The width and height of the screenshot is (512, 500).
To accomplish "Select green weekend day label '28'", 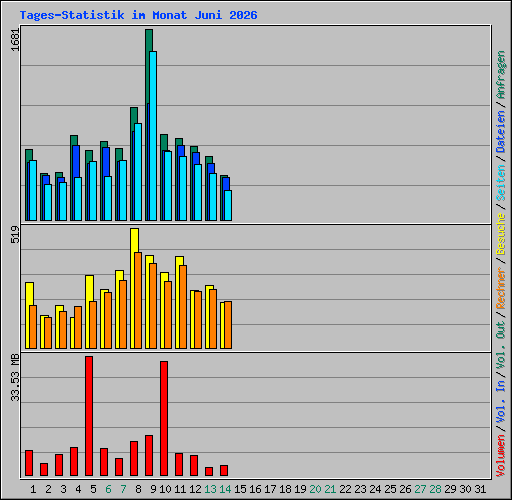I will click(435, 489).
